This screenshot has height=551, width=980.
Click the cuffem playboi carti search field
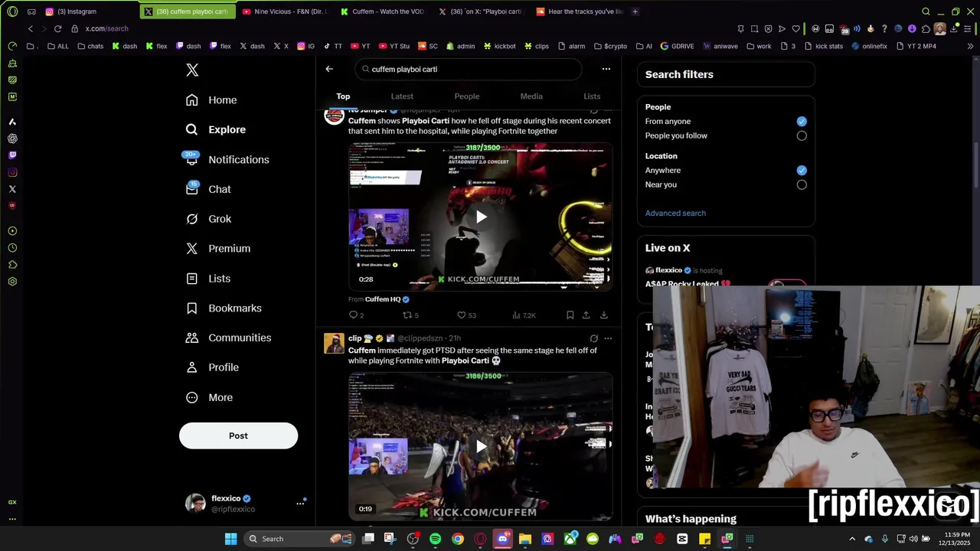tap(468, 69)
